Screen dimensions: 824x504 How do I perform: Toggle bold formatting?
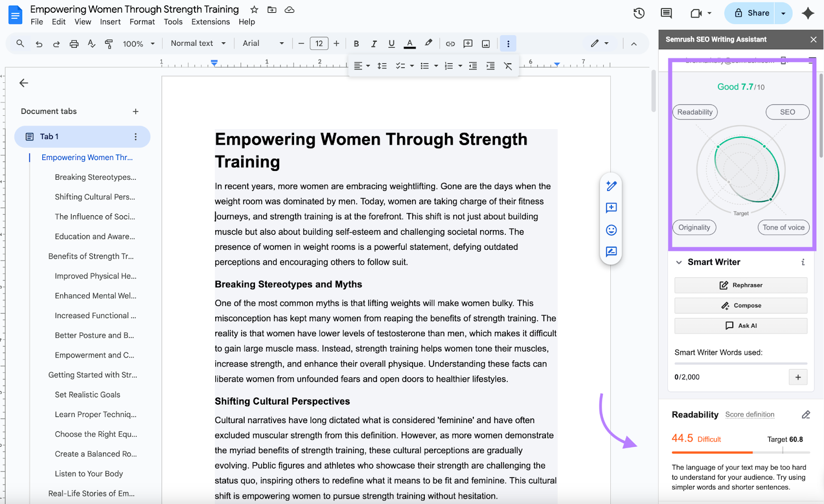(356, 43)
